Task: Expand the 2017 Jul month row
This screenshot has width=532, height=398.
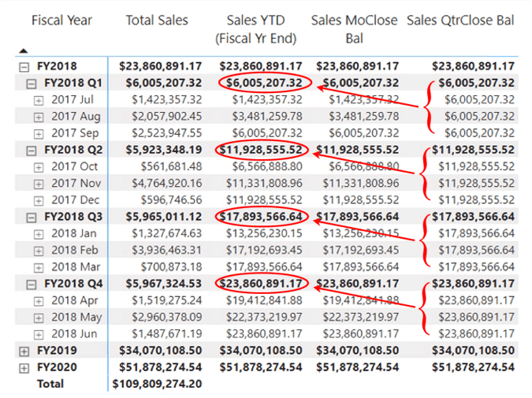Action: coord(39,99)
